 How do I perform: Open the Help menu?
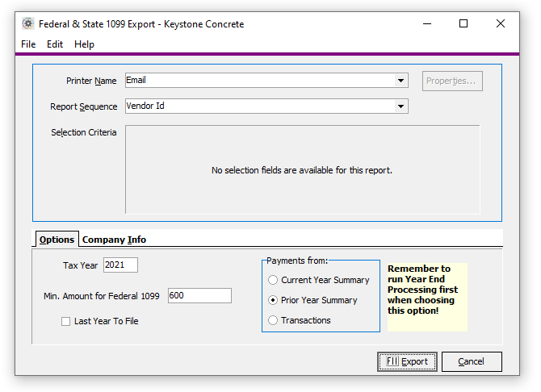click(84, 44)
